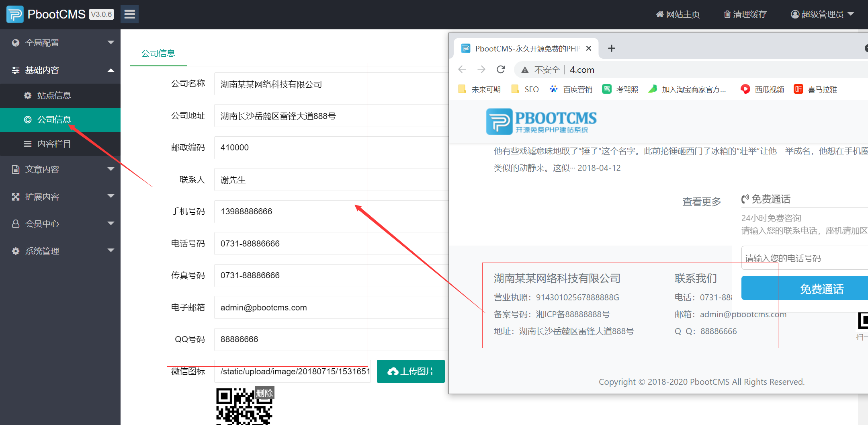Click the 上传图片 upload button
Screen dimensions: 868x425
click(x=411, y=372)
